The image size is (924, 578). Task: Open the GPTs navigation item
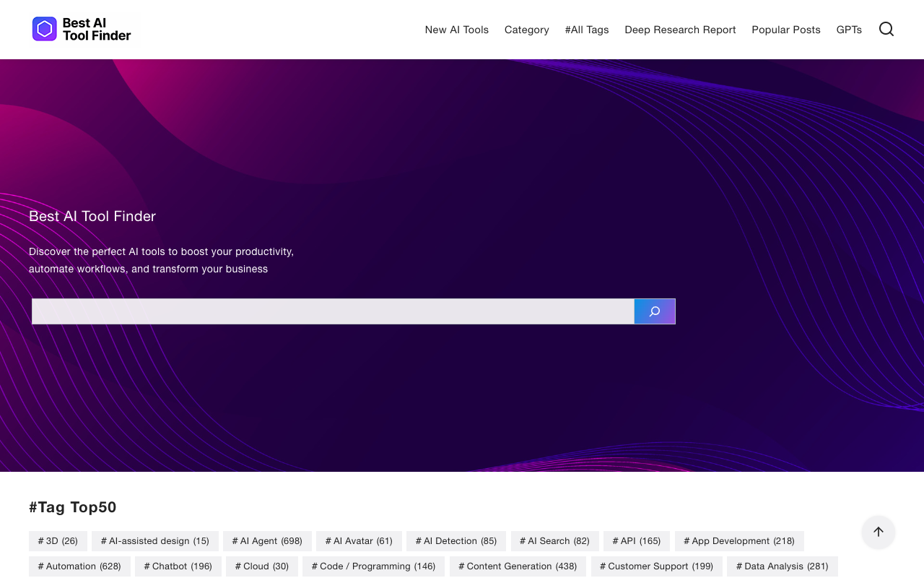[849, 29]
